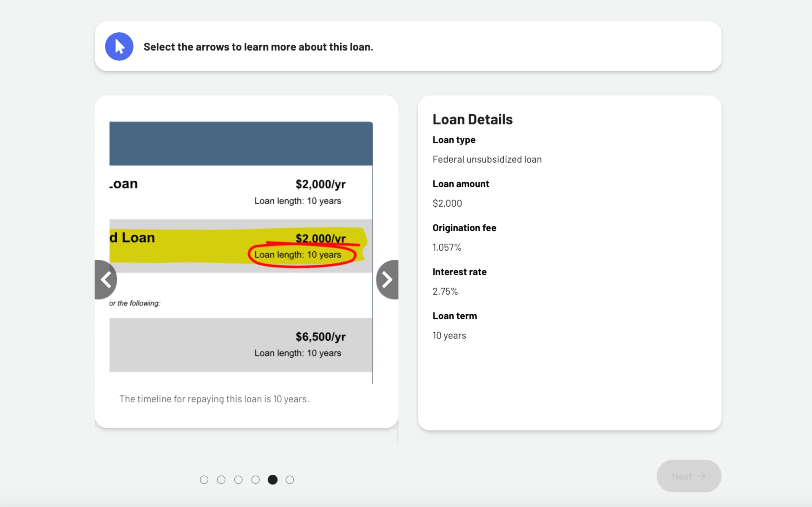Click the filled progress dot indicator

click(x=272, y=479)
